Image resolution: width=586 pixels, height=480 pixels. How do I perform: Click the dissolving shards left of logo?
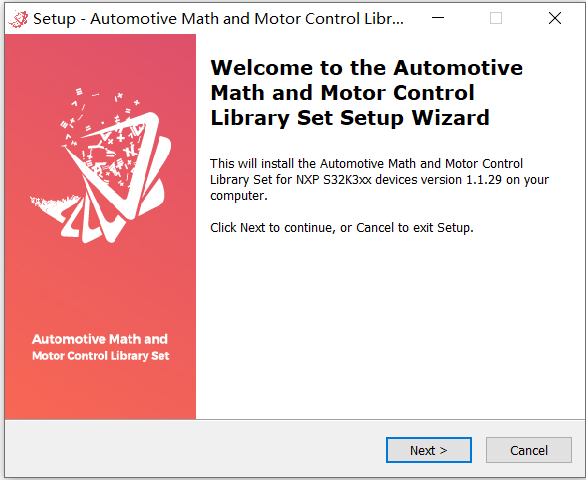pyautogui.click(x=54, y=204)
